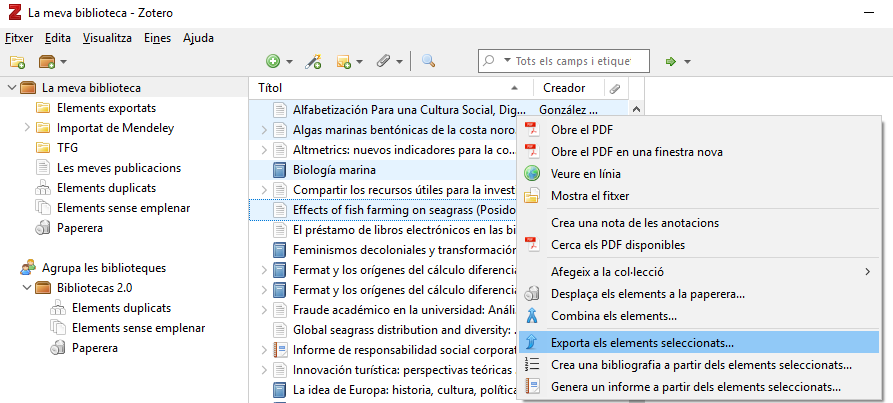Expand Algas marinas bentónicas item row
The height and width of the screenshot is (403, 893).
coord(263,130)
